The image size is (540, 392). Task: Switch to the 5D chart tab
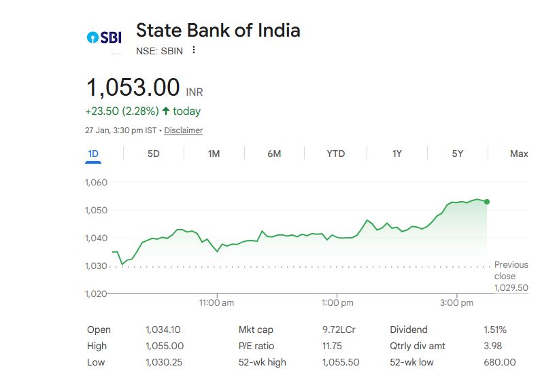point(154,154)
